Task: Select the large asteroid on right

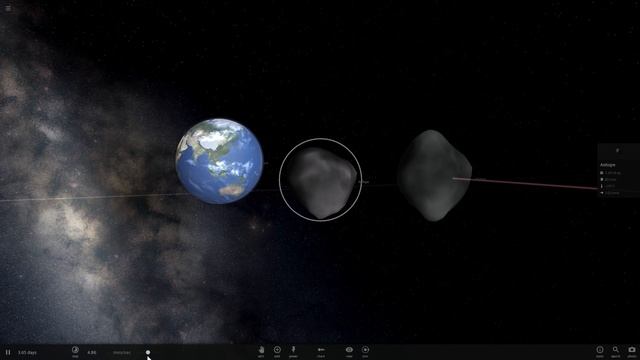Action: coord(434,176)
